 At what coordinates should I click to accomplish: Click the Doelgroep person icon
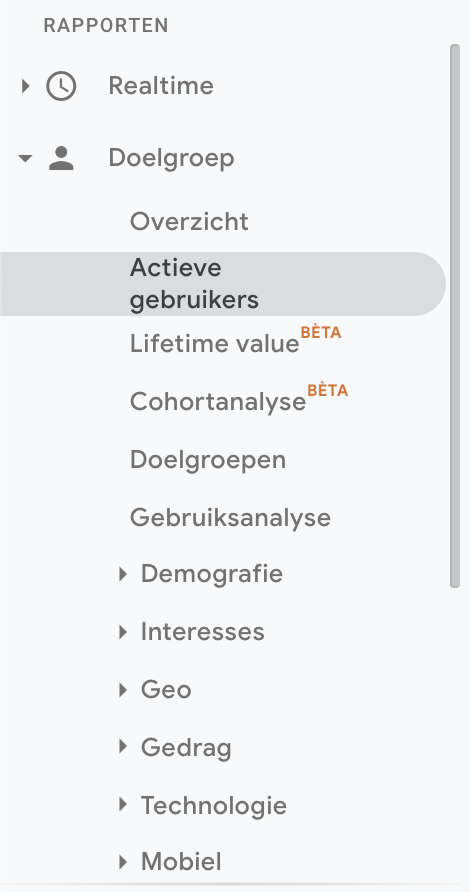point(61,158)
